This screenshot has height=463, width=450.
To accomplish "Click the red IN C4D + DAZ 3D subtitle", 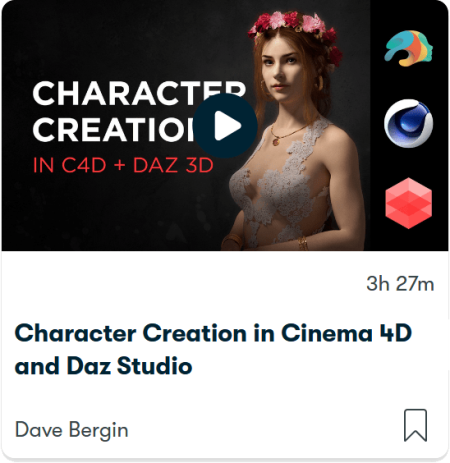I will click(123, 165).
